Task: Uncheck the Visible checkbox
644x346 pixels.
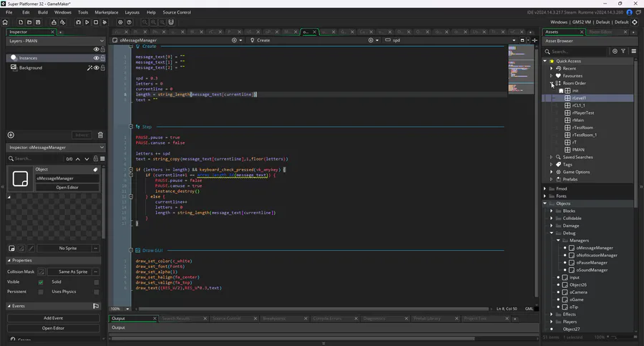Action: [41, 282]
